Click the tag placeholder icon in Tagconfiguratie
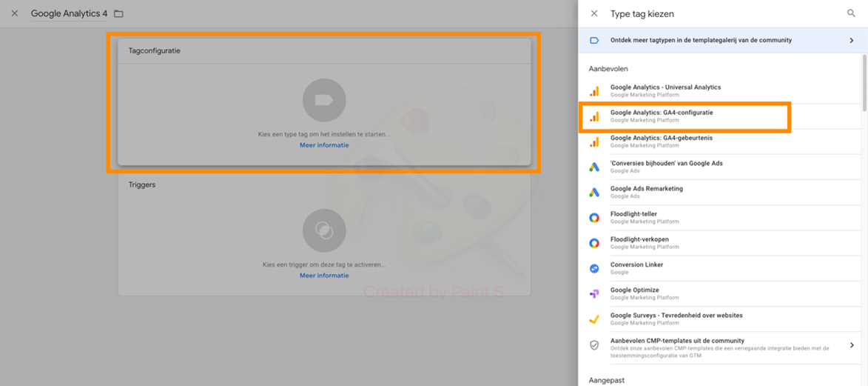 [x=324, y=100]
